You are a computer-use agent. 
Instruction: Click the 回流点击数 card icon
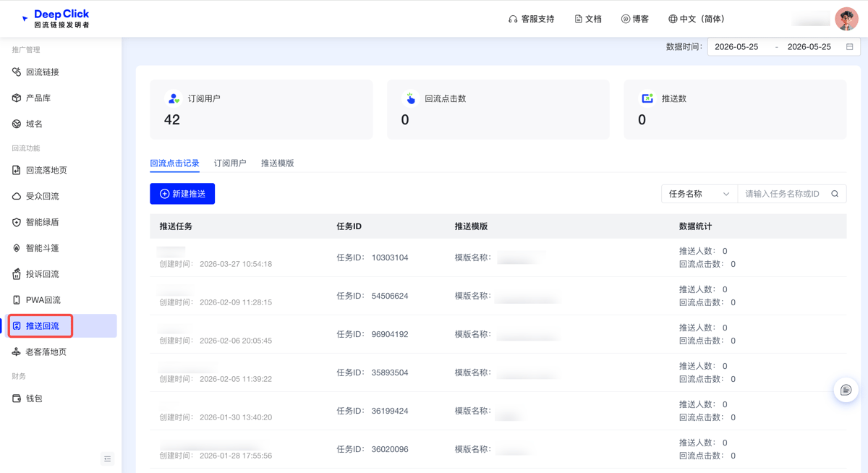(x=410, y=98)
